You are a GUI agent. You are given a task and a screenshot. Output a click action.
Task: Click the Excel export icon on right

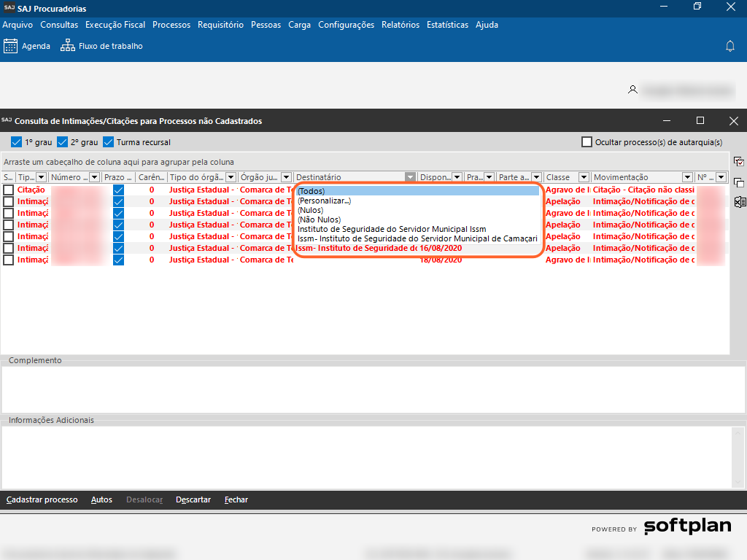click(738, 202)
